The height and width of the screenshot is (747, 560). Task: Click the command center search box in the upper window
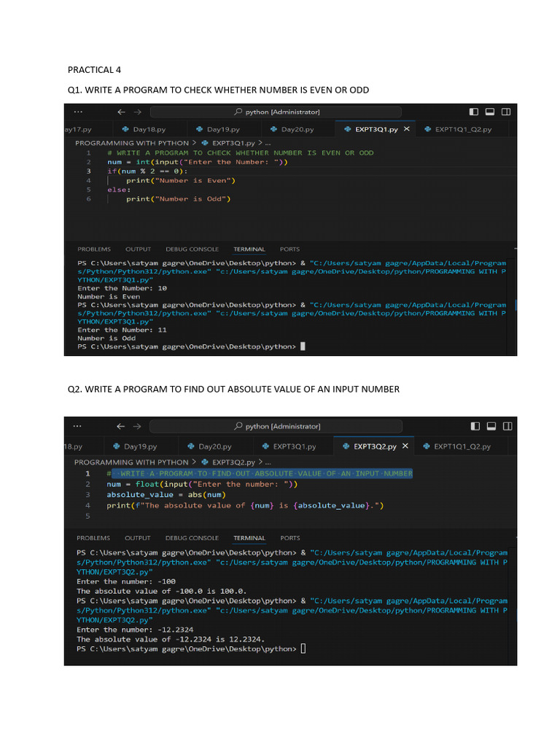(x=276, y=112)
